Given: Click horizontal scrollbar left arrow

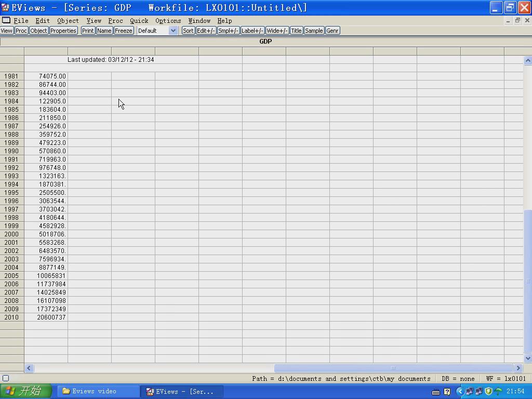Looking at the screenshot, I should (29, 368).
